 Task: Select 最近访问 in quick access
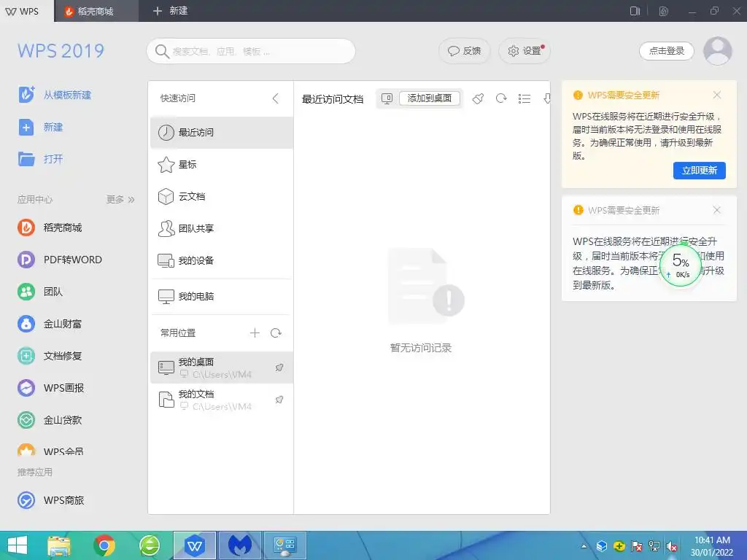(x=222, y=133)
